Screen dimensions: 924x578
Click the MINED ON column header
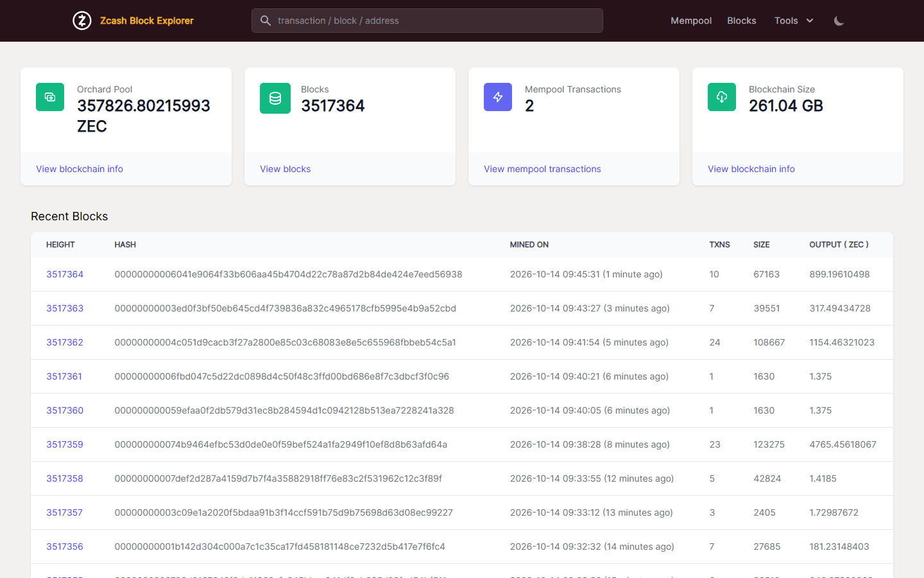(529, 245)
